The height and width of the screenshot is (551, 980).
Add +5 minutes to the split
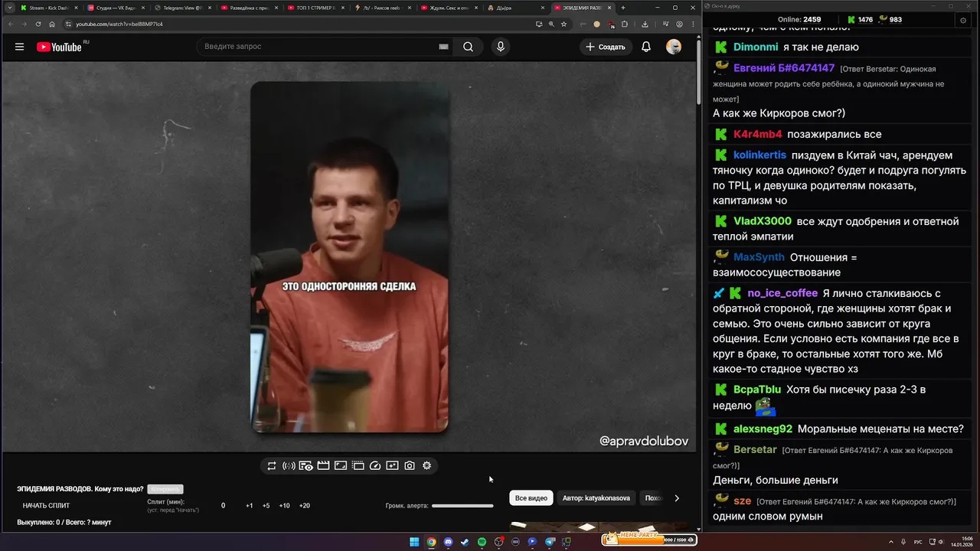pos(266,505)
